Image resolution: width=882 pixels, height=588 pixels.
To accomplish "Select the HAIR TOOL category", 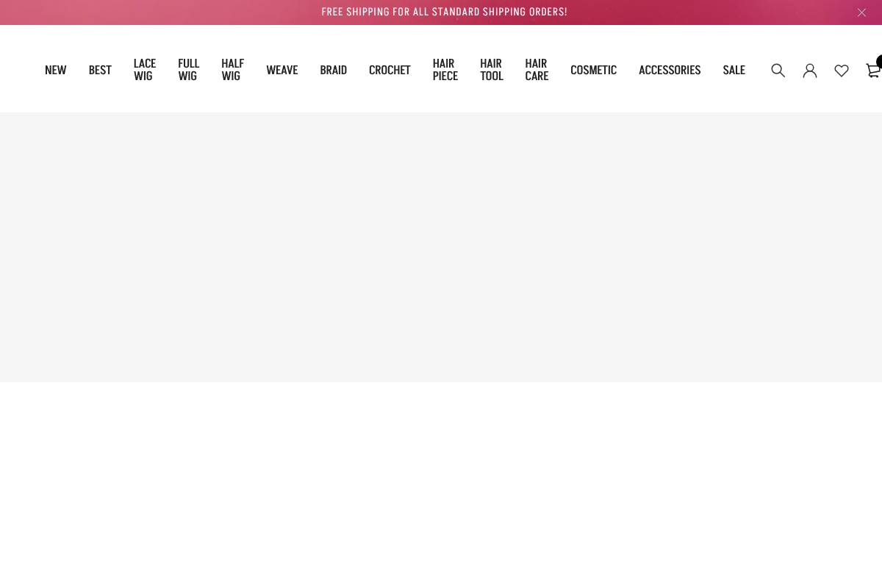I will pyautogui.click(x=491, y=69).
